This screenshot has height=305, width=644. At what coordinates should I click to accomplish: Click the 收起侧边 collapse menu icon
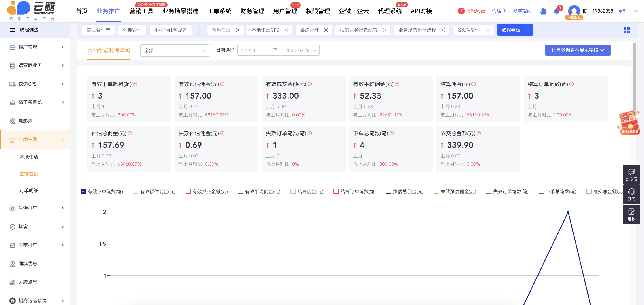(x=12, y=30)
